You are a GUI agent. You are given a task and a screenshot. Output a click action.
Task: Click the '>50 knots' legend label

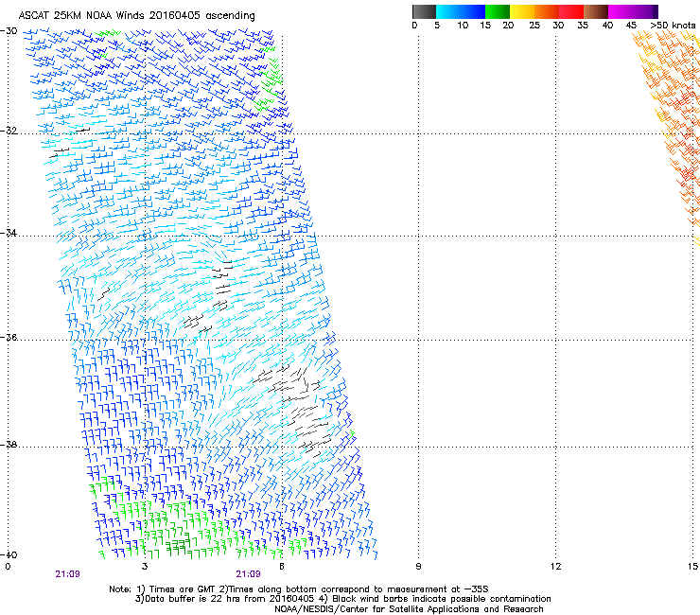click(x=673, y=26)
